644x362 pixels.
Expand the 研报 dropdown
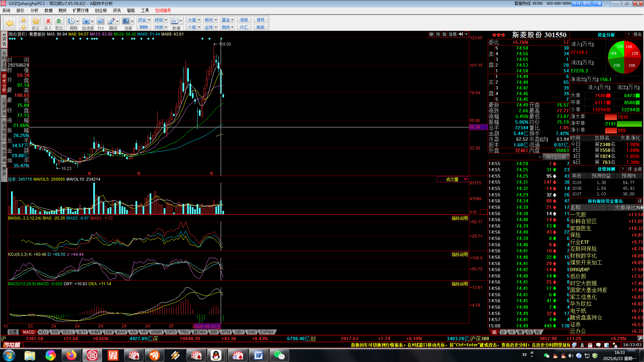(x=166, y=20)
